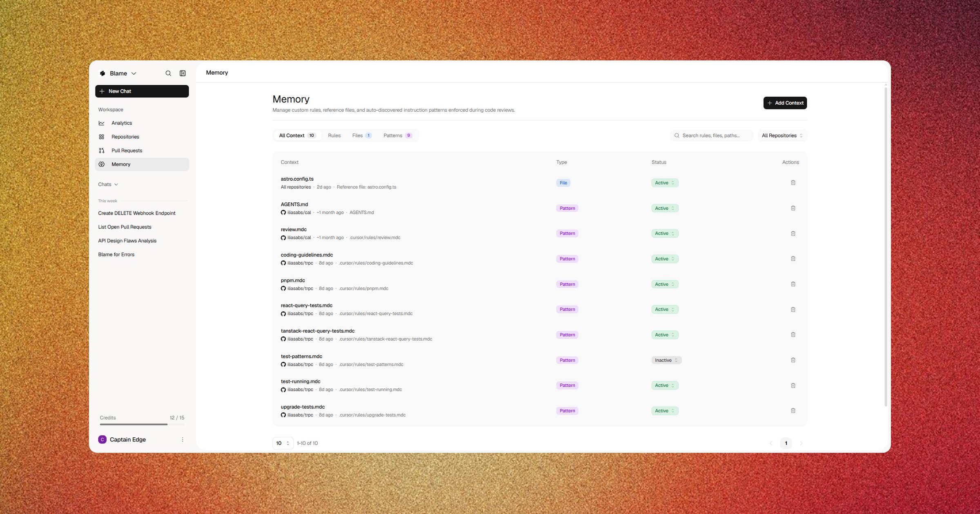980x514 pixels.
Task: Open the List Open Pull Requests chat
Action: (x=125, y=227)
